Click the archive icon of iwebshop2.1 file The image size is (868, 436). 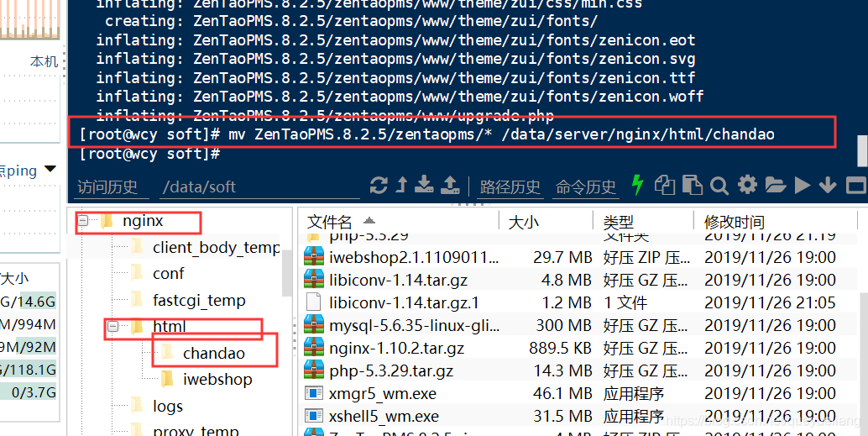[314, 256]
